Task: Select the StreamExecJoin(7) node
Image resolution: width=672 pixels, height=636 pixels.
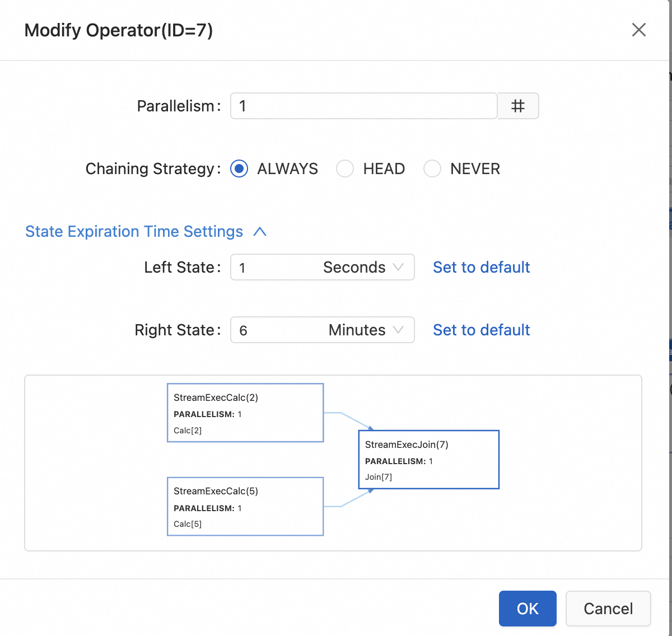Action: coord(428,460)
